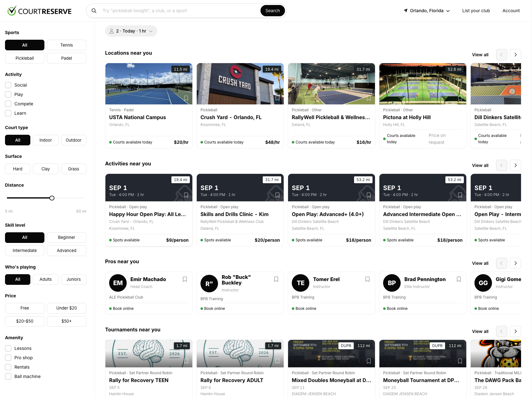The width and height of the screenshot is (532, 398).
Task: Check the Social activity checkbox
Action: (x=8, y=85)
